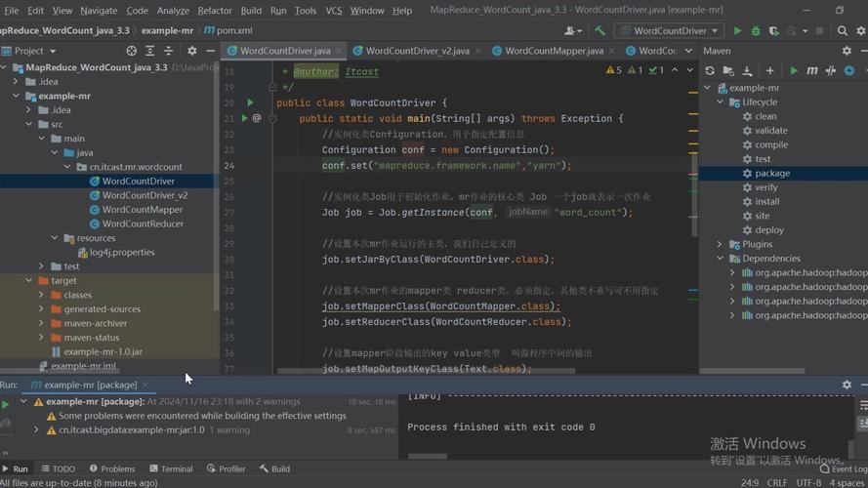This screenshot has height=488, width=868.
Task: Click Execute Maven Goal 'm' icon
Action: pyautogui.click(x=812, y=71)
